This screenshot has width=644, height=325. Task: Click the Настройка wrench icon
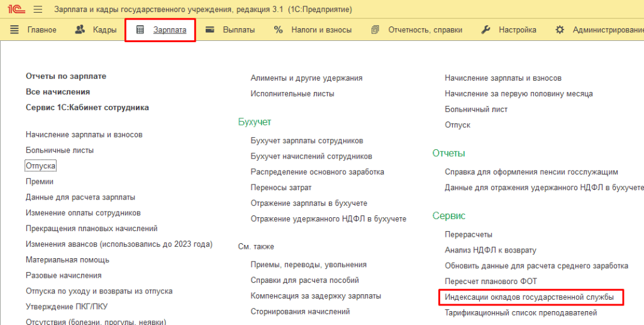pos(486,30)
